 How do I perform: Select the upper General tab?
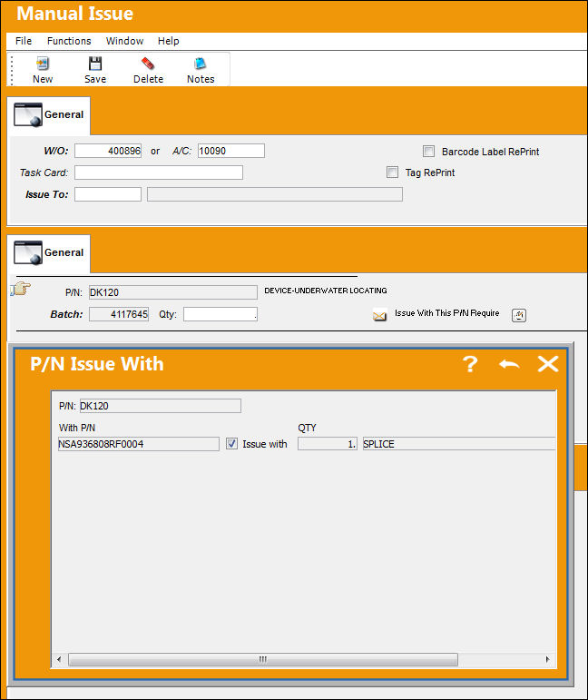[x=49, y=114]
